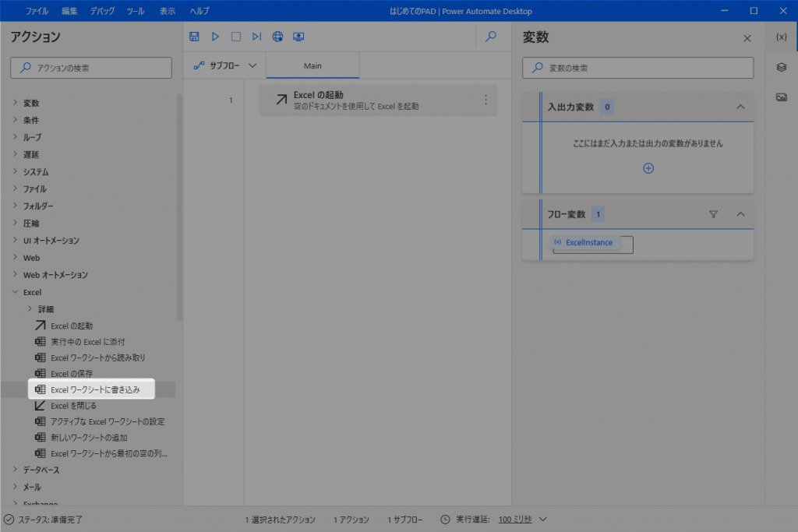Open UI elements layers icon
The width and height of the screenshot is (798, 532).
[781, 67]
